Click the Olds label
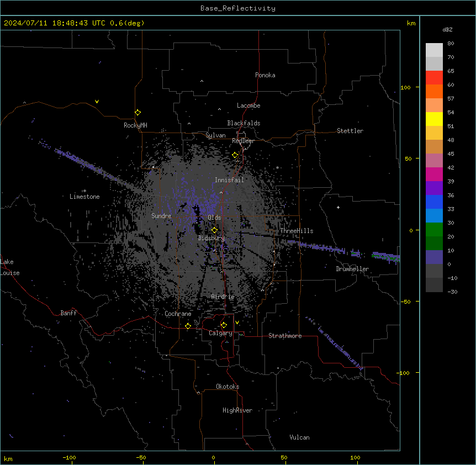The width and height of the screenshot is (476, 465). click(x=214, y=218)
